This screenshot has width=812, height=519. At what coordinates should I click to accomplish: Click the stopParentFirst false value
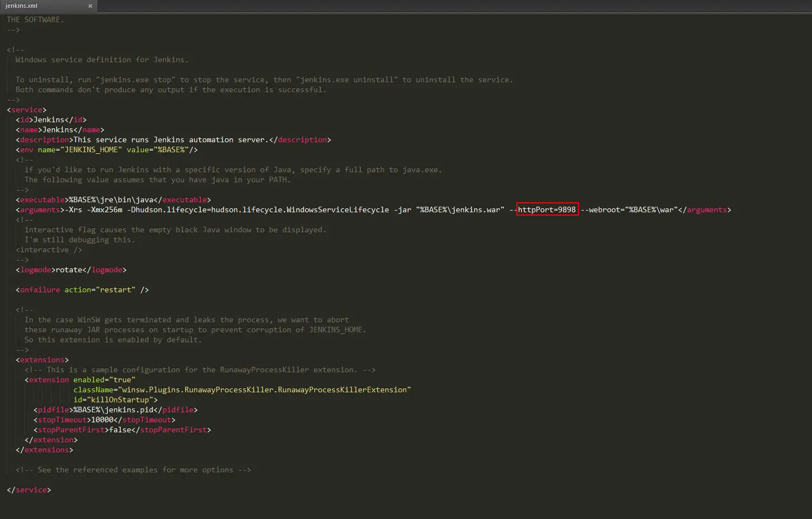pos(120,430)
